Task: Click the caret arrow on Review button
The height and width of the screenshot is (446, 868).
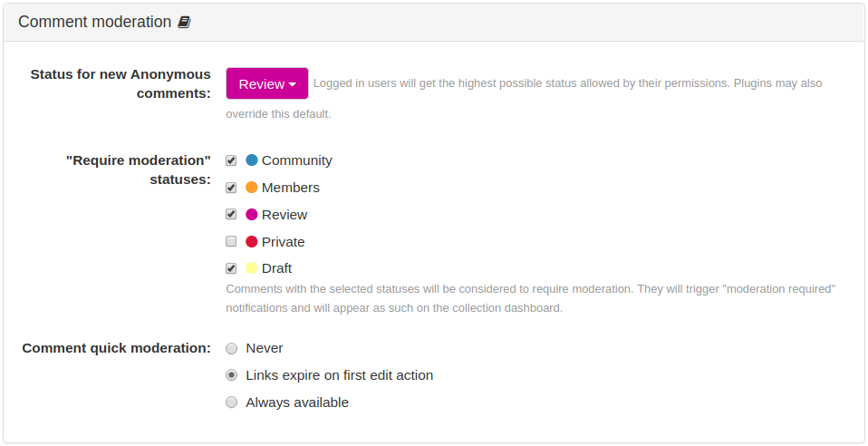Action: coord(293,84)
